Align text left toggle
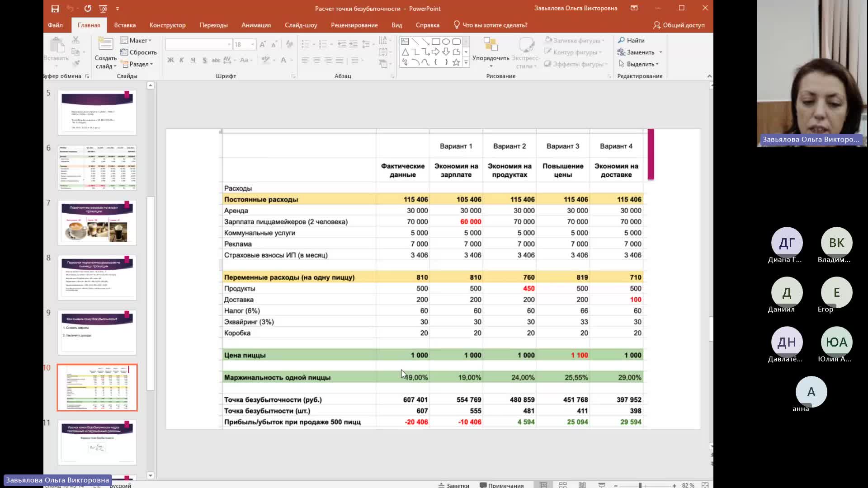The height and width of the screenshot is (488, 868). coord(306,60)
